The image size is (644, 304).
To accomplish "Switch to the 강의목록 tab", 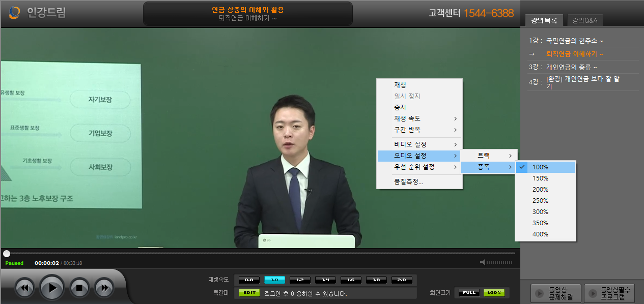I will [x=544, y=21].
